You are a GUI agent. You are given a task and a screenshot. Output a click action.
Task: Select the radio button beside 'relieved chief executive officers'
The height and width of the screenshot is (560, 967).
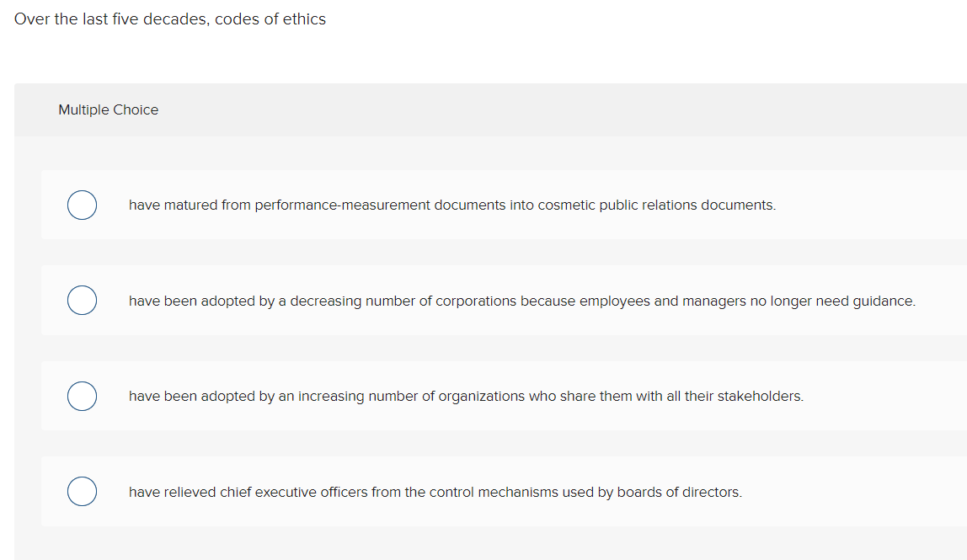(82, 491)
